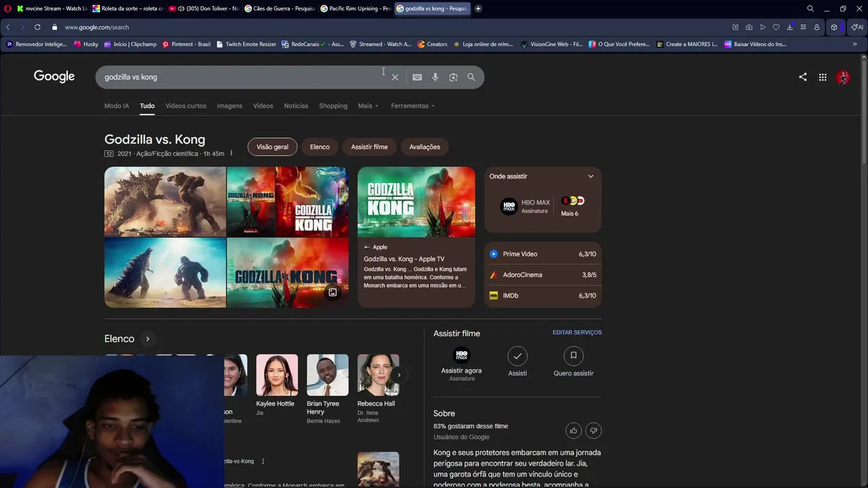The height and width of the screenshot is (488, 868).
Task: Open options for Godzilla-vs-Kong result
Action: (x=263, y=462)
